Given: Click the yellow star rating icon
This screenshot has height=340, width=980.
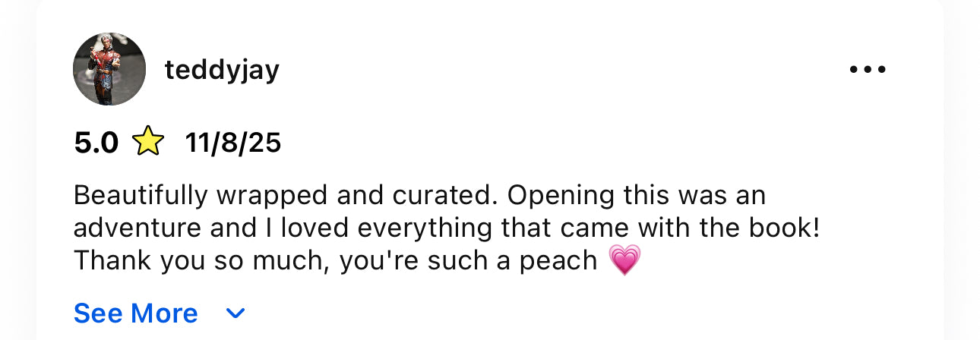Looking at the screenshot, I should (x=148, y=142).
